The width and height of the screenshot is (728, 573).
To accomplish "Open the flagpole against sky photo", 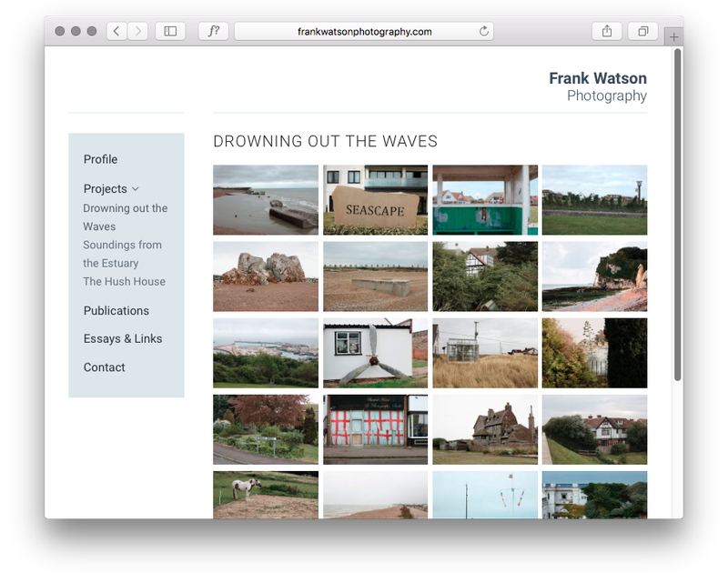I will [485, 495].
